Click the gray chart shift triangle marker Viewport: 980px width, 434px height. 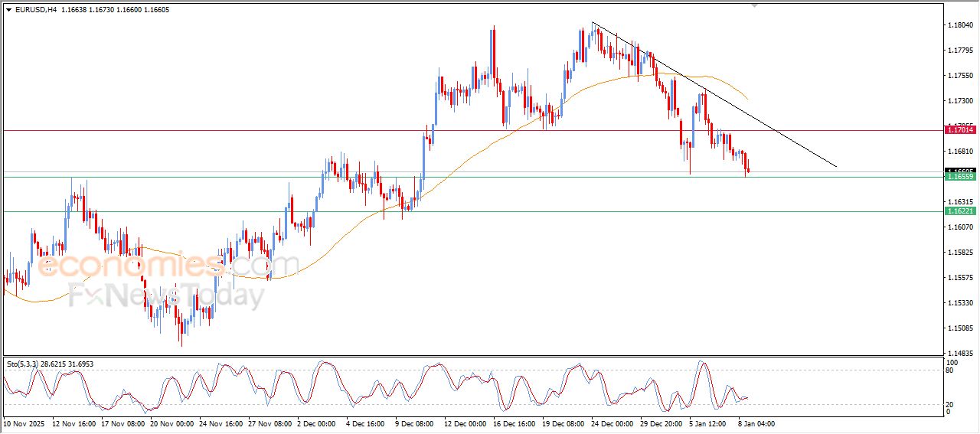(x=756, y=5)
